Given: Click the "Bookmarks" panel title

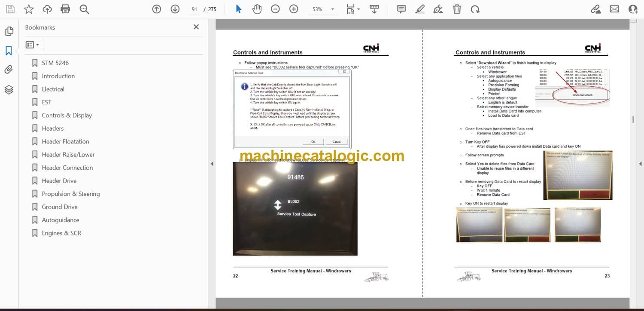Looking at the screenshot, I should click(40, 27).
